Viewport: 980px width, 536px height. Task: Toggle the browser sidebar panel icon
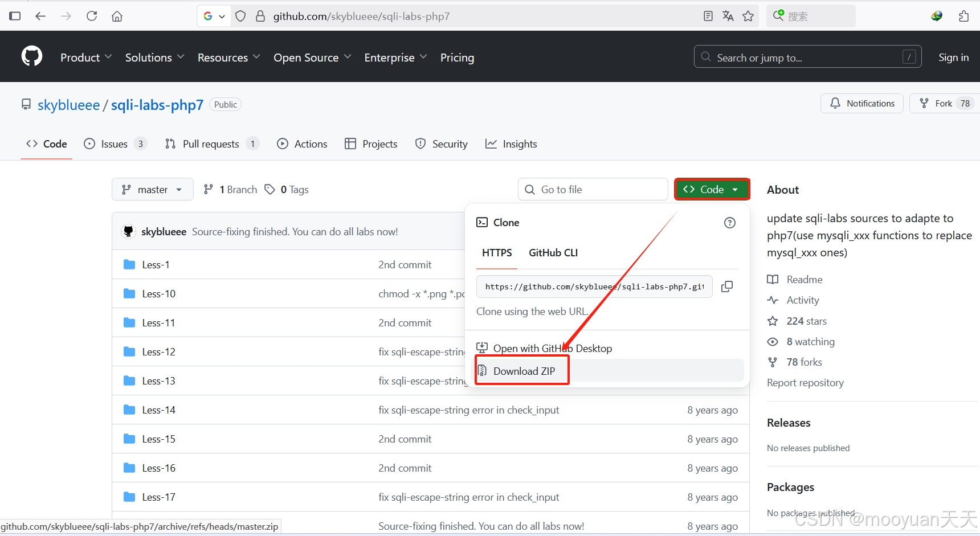[x=15, y=16]
